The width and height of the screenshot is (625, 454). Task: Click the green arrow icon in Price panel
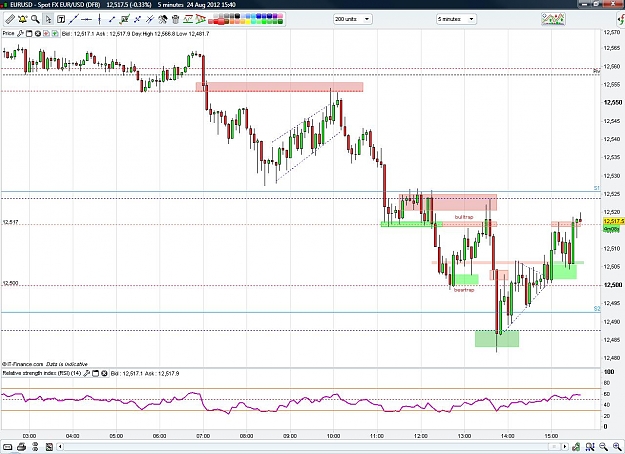click(55, 33)
